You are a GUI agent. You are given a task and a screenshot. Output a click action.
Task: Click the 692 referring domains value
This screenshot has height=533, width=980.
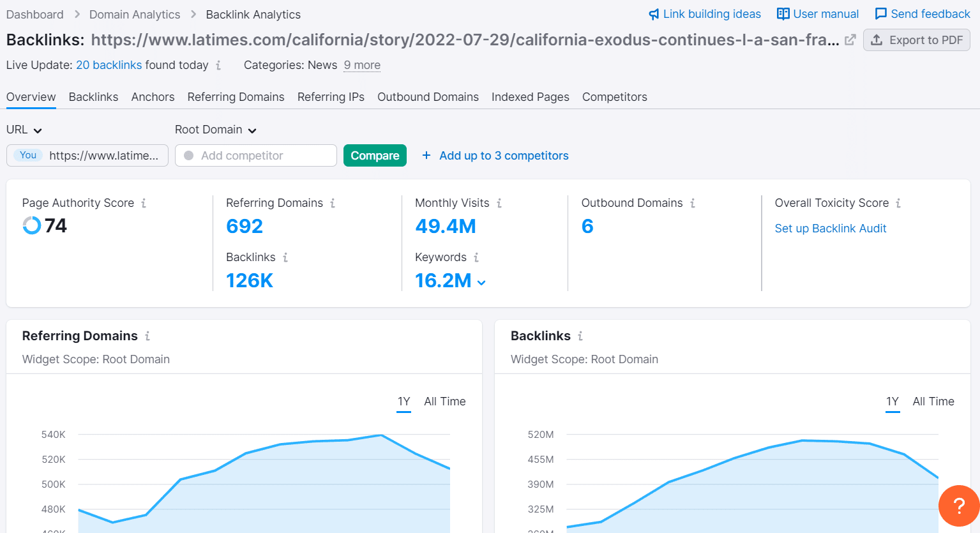pyautogui.click(x=245, y=226)
